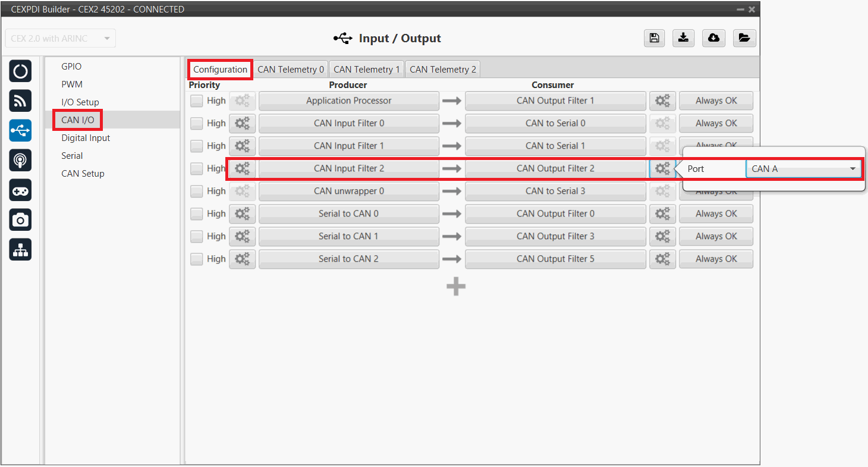Check High priority for Serial to CAN 2

[x=197, y=259]
